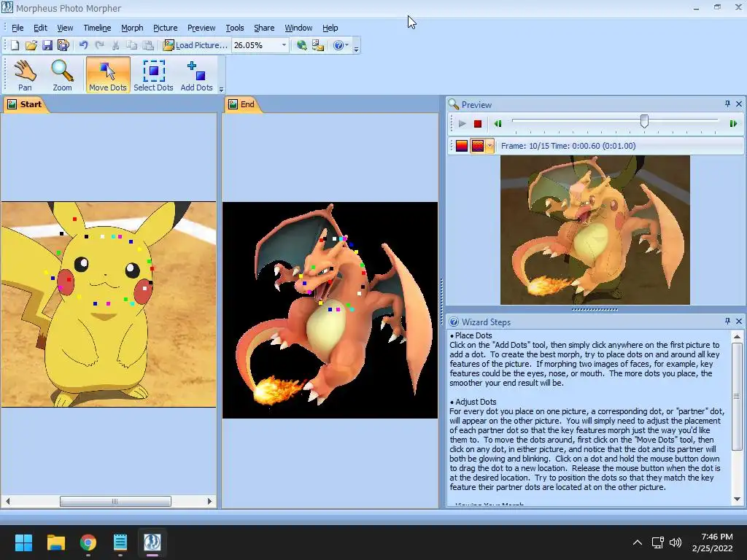Click the preview timeline slider handle
The image size is (747, 560).
tap(644, 121)
